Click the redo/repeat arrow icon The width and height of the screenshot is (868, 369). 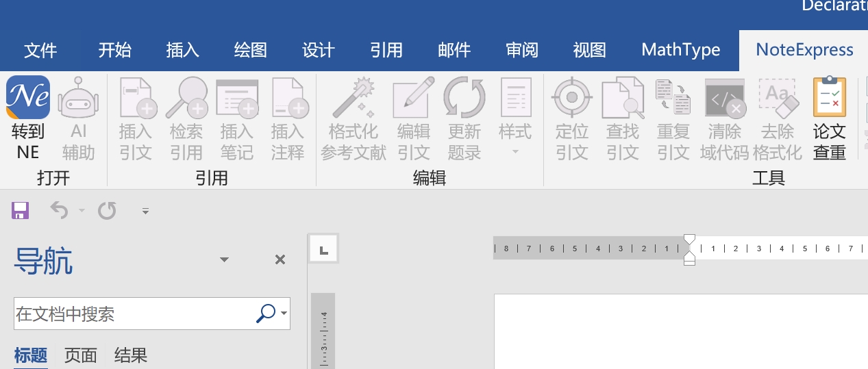pos(107,211)
